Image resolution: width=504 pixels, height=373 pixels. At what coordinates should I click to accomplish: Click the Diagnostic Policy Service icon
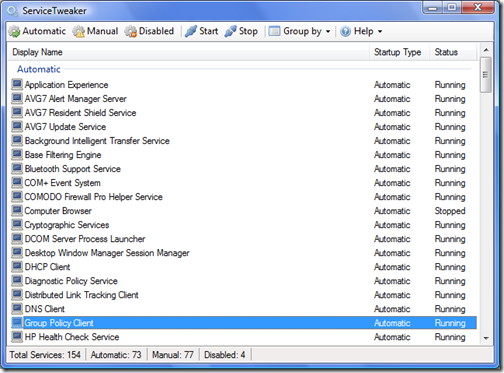[x=17, y=280]
